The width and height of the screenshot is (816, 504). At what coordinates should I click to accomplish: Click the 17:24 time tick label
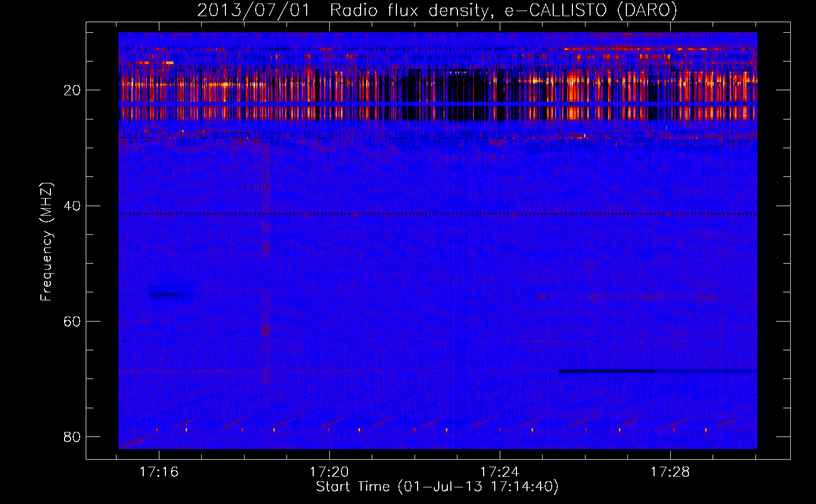[499, 472]
